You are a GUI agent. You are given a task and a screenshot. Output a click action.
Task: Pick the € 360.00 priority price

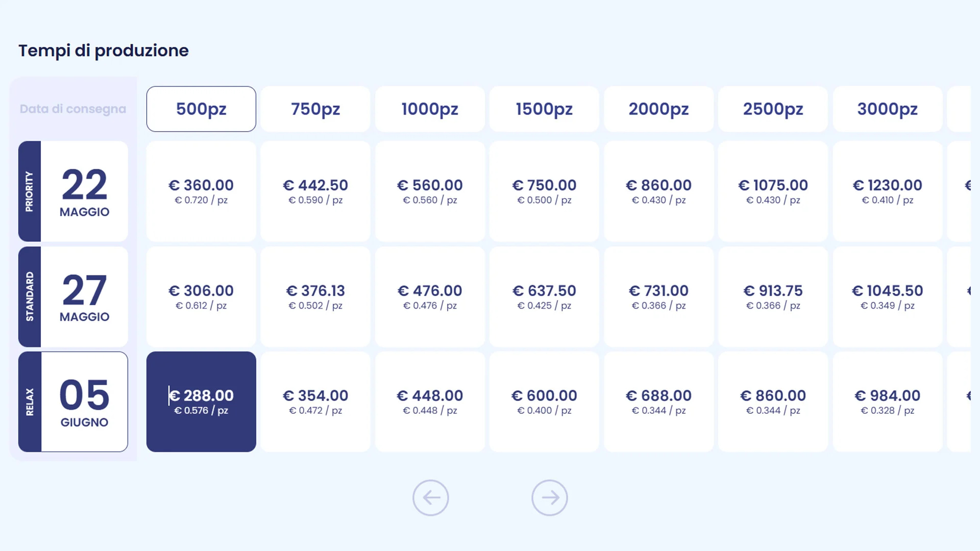(x=201, y=191)
